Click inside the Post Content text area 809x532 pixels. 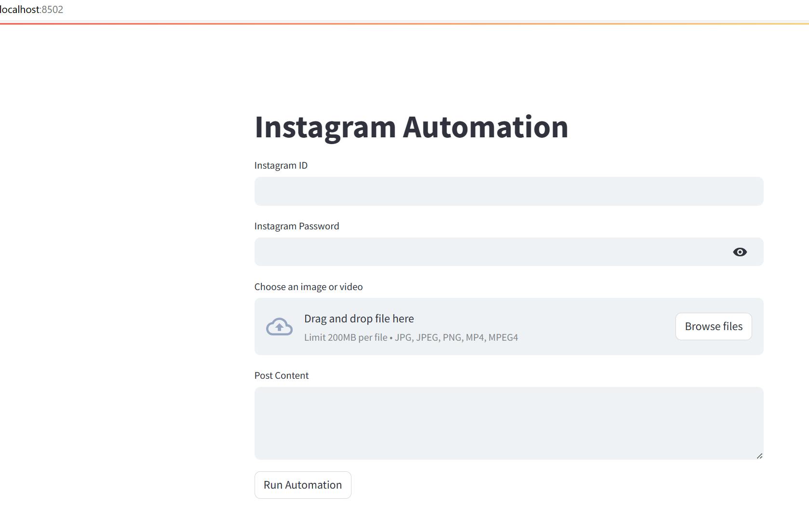508,423
